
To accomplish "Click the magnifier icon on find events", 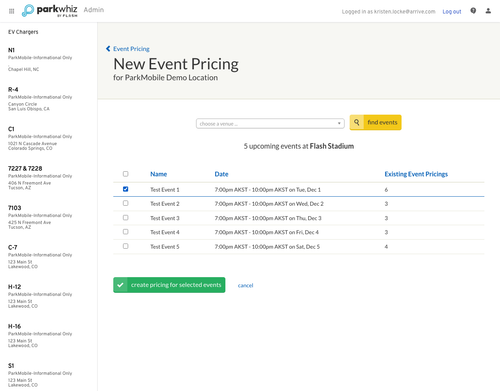I will coord(357,122).
